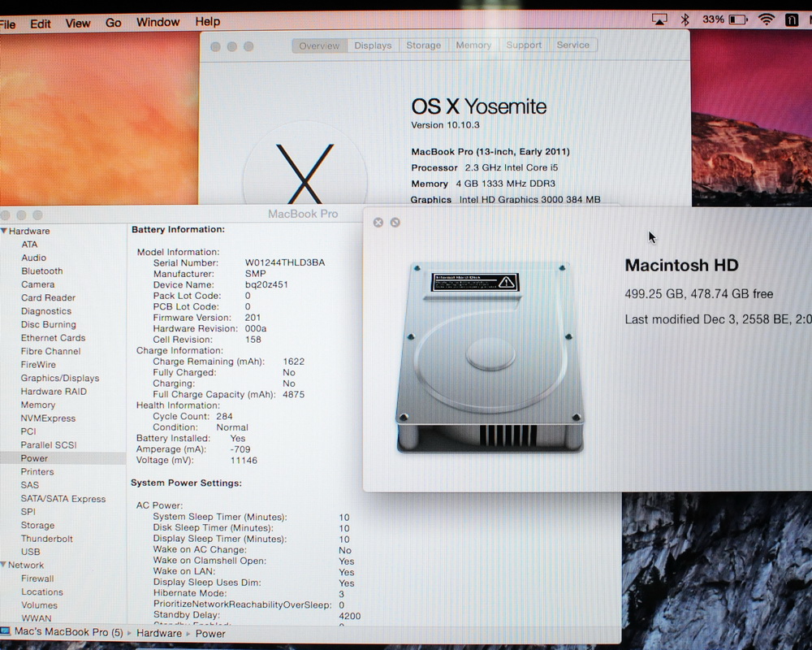Click the Cycle Count value 284
Viewport: 812px width, 650px height.
click(224, 416)
